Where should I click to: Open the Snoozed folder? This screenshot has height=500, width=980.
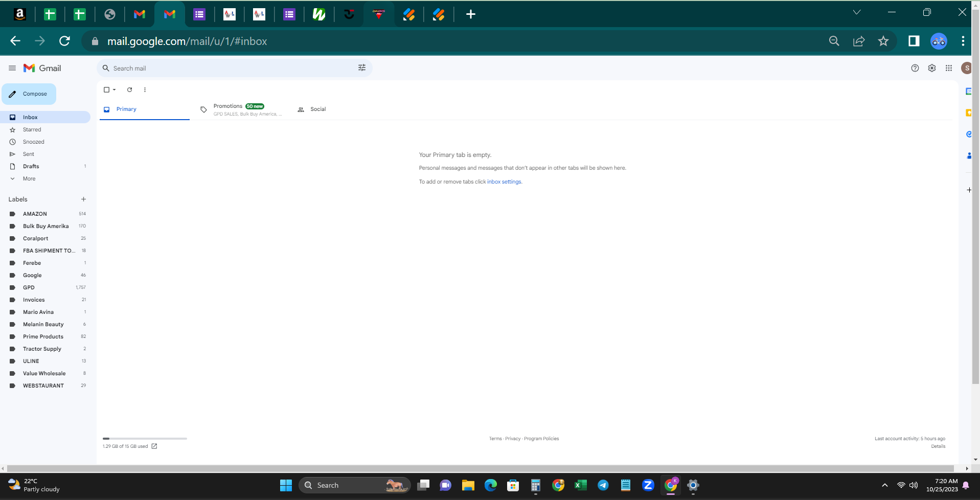(x=45, y=142)
